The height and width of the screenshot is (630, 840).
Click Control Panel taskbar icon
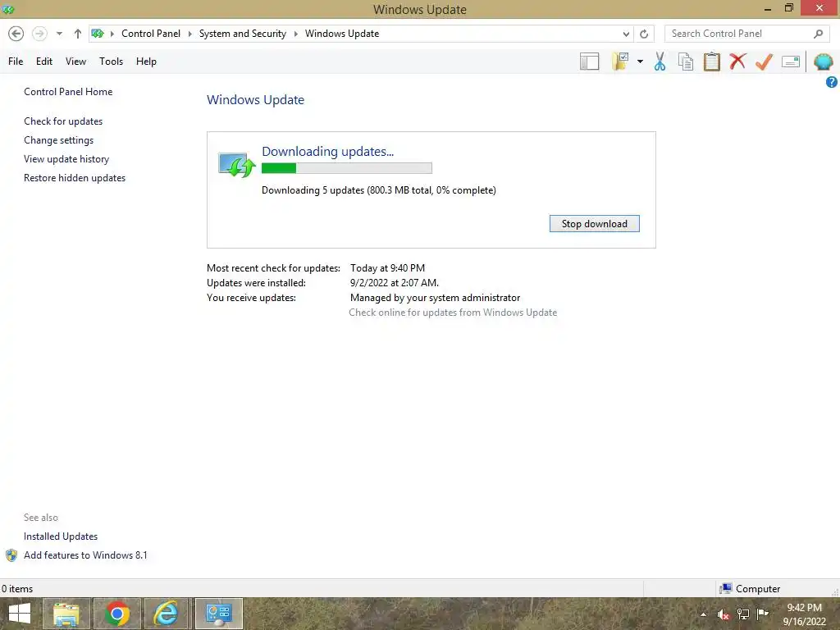click(x=218, y=614)
